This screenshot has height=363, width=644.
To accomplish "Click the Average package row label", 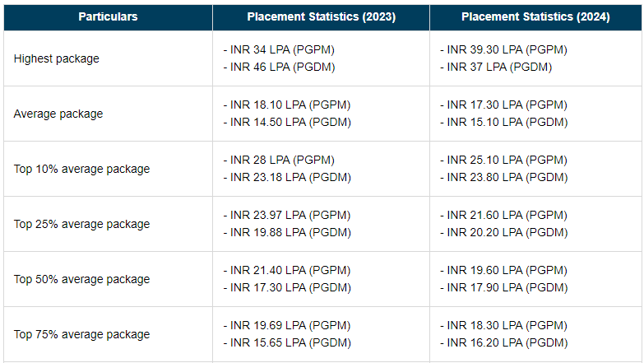I will (x=58, y=114).
